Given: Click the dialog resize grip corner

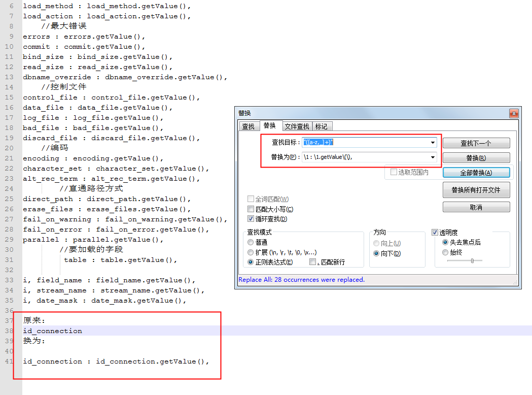Looking at the screenshot, I should pyautogui.click(x=515, y=282).
